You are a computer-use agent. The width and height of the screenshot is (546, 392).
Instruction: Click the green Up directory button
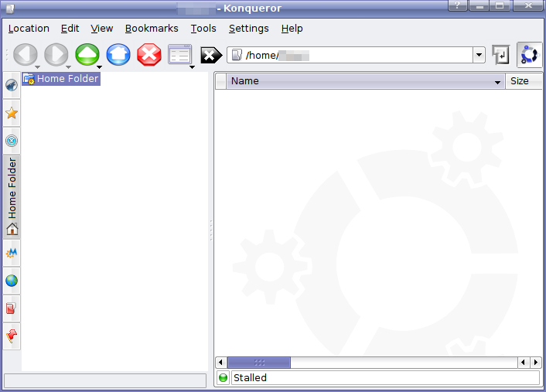point(87,55)
